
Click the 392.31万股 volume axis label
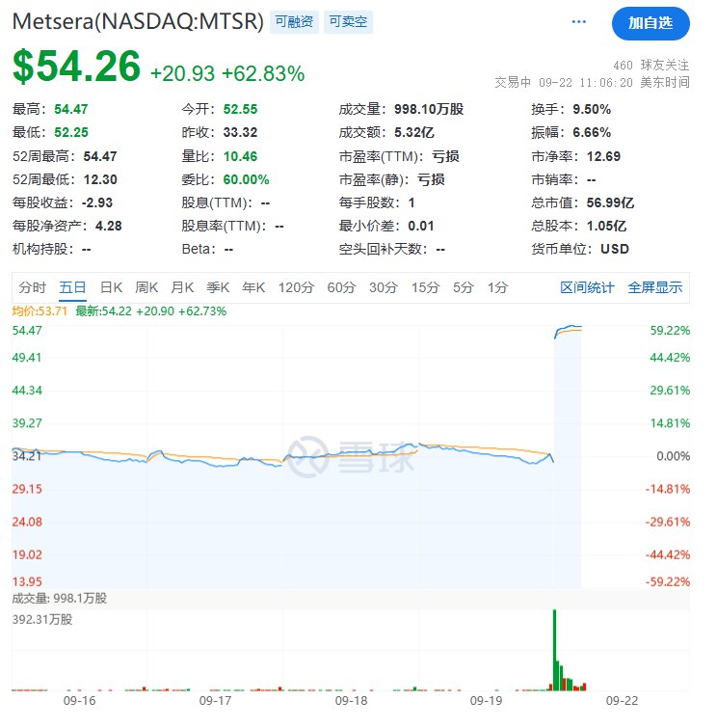(x=42, y=620)
